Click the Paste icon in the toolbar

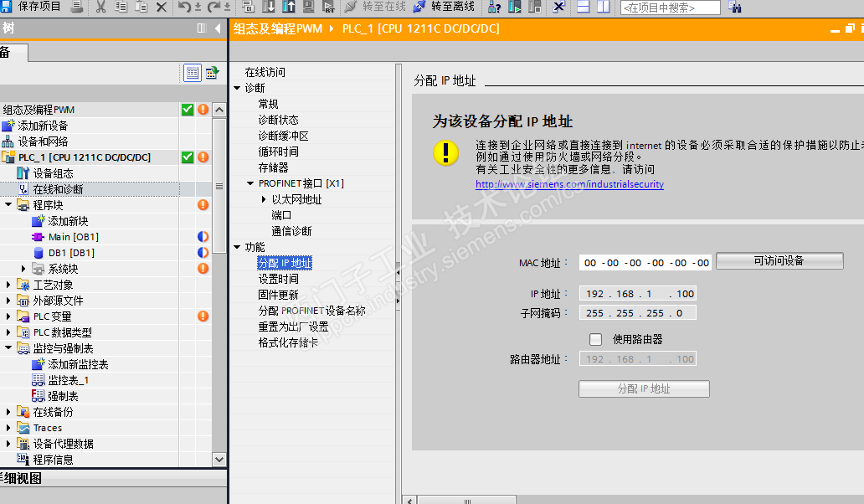(x=141, y=7)
